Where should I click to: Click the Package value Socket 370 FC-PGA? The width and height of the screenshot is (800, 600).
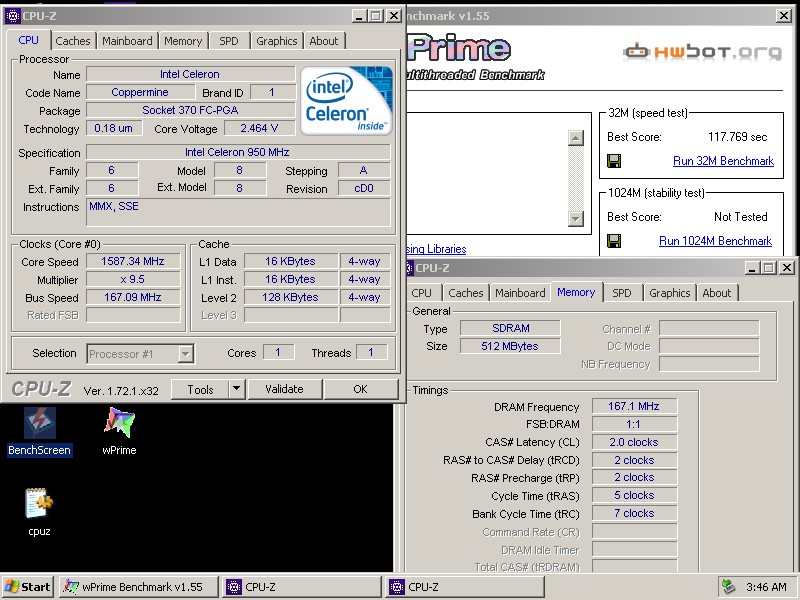(190, 110)
